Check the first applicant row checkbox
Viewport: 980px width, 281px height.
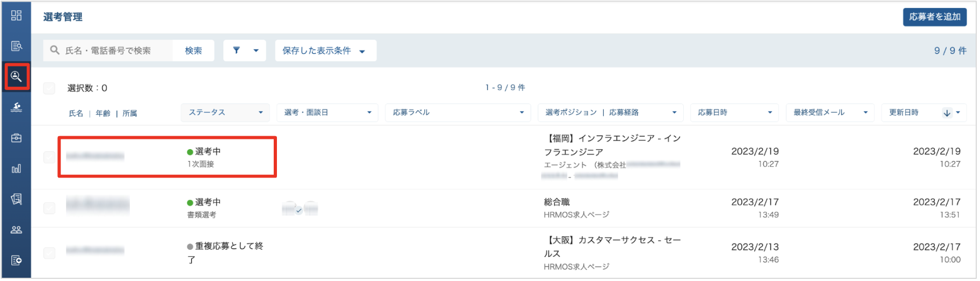click(49, 157)
